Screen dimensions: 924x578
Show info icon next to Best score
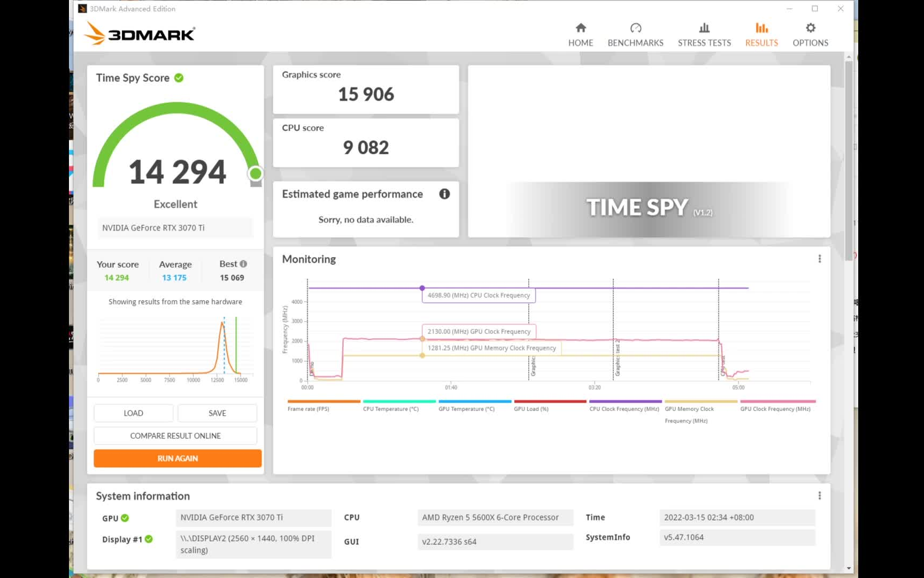pyautogui.click(x=243, y=264)
